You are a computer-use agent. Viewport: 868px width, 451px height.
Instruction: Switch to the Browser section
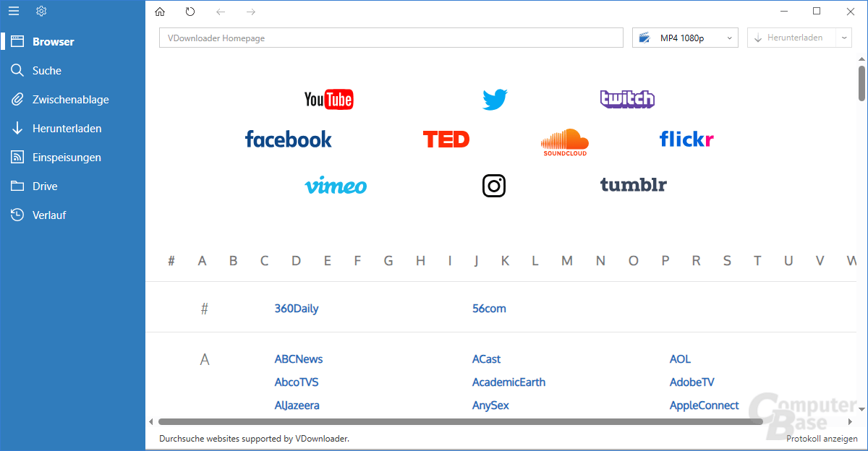72,41
